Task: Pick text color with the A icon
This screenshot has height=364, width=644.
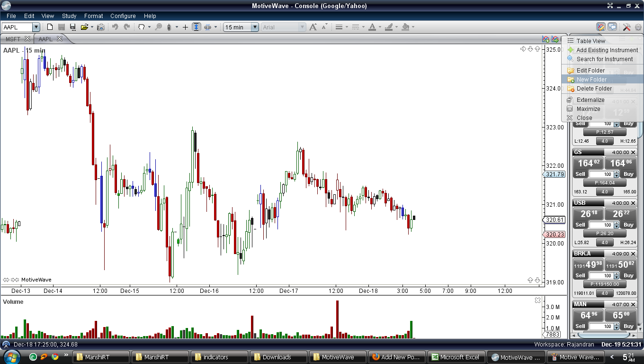Action: click(372, 27)
